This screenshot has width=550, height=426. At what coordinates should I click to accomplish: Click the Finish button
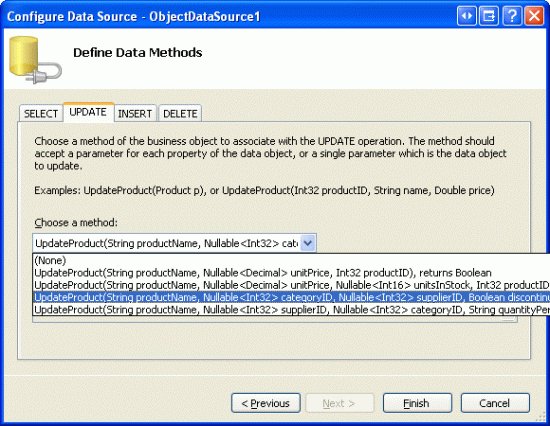(417, 403)
